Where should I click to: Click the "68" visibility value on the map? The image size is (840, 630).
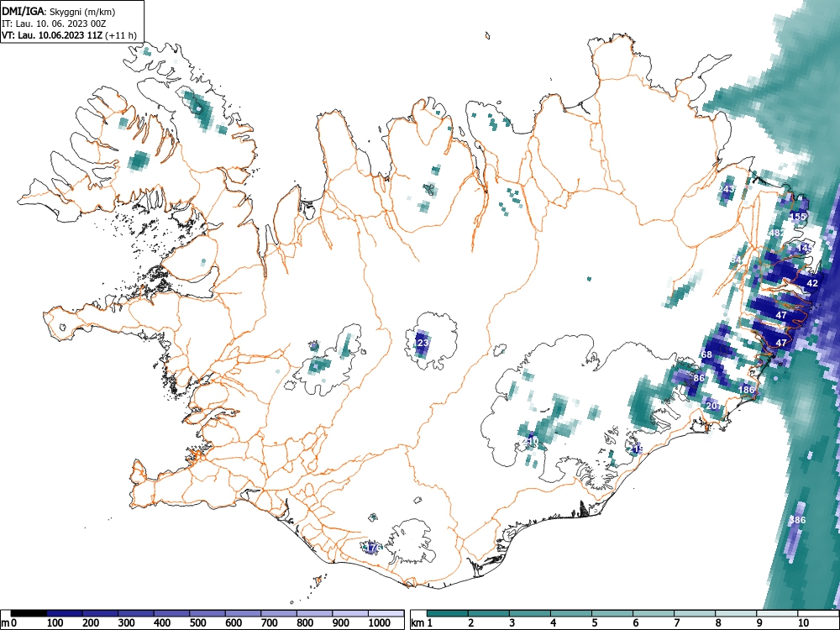coord(707,354)
